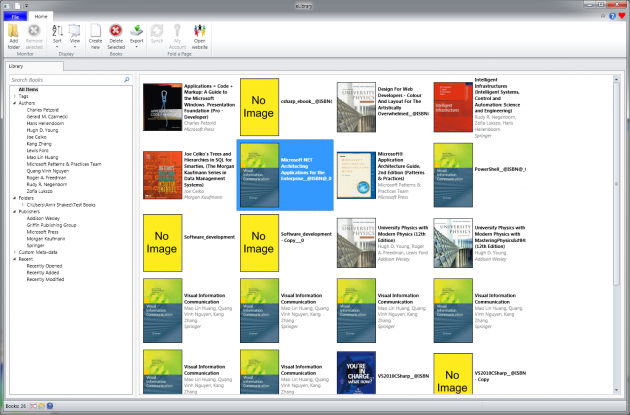Select Microsoft Patterns & Practices Team author
630x415 pixels.
pyautogui.click(x=64, y=164)
